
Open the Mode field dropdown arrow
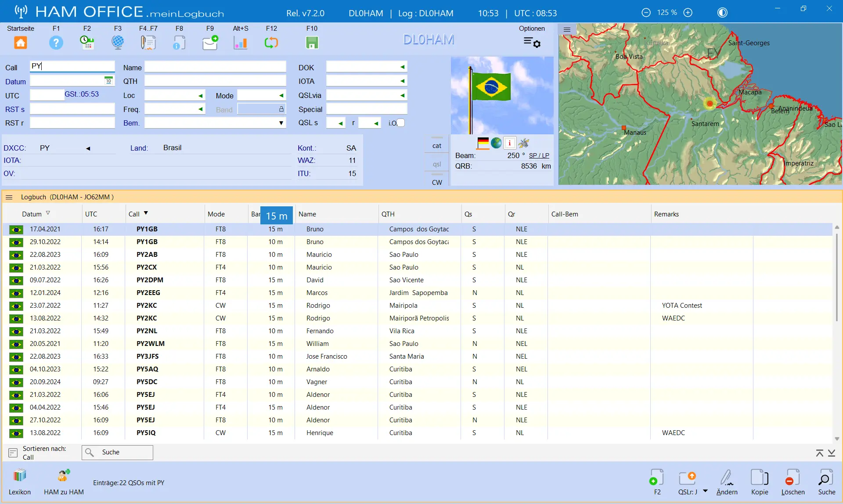point(281,95)
